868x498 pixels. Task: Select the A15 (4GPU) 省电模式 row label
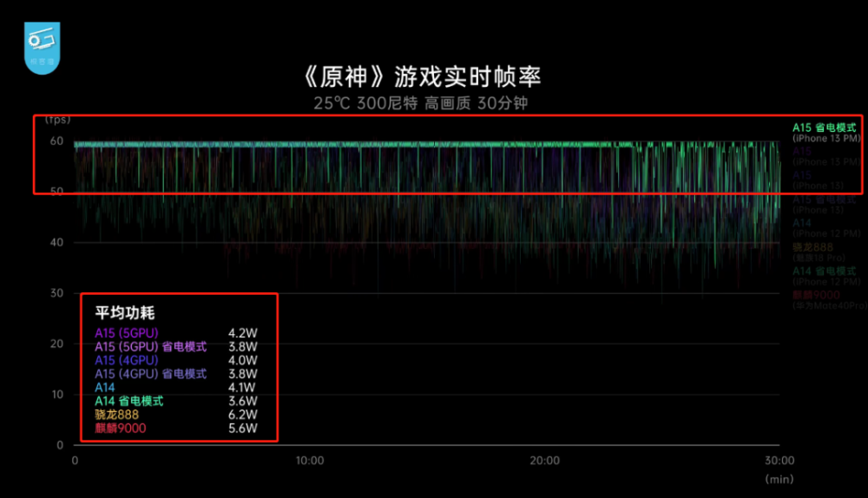tap(150, 374)
